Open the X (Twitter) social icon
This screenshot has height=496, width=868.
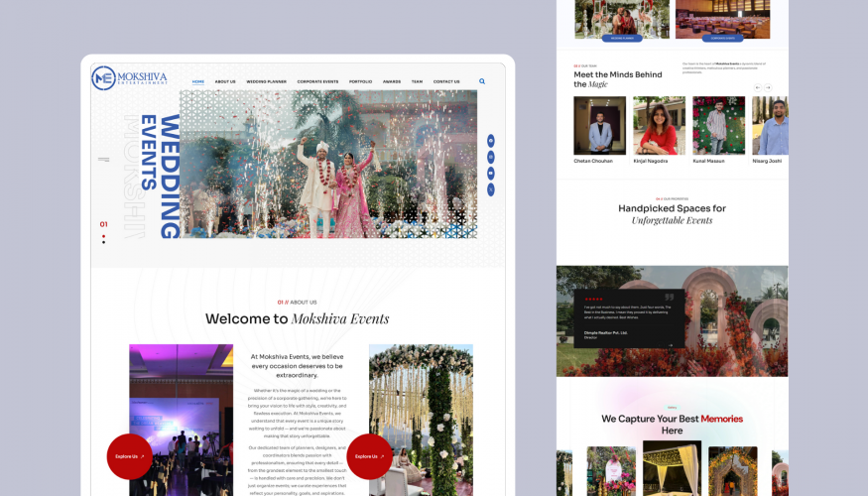tap(490, 189)
